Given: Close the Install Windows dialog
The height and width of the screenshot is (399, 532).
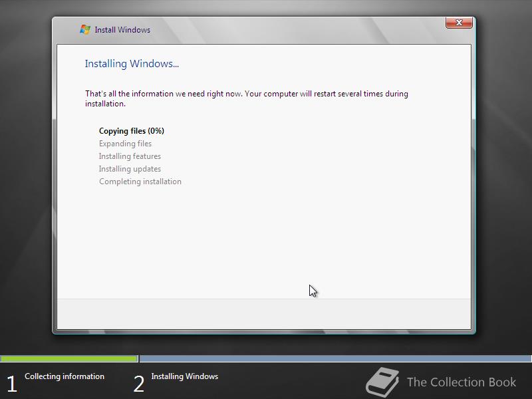Looking at the screenshot, I should point(459,23).
